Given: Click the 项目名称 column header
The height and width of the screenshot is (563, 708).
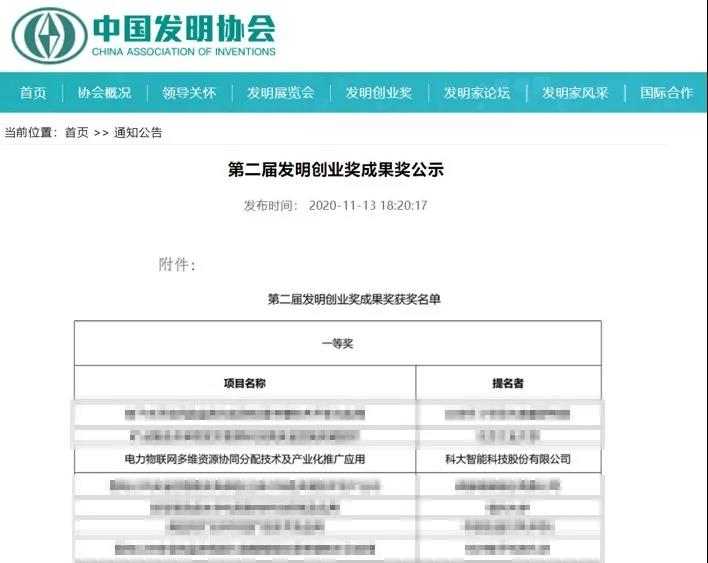Looking at the screenshot, I should 244,383.
